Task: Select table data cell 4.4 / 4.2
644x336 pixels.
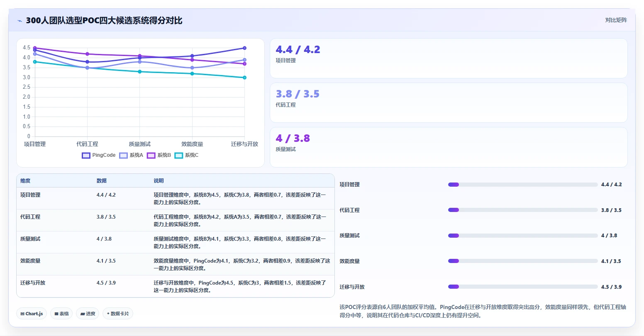Action: click(106, 195)
